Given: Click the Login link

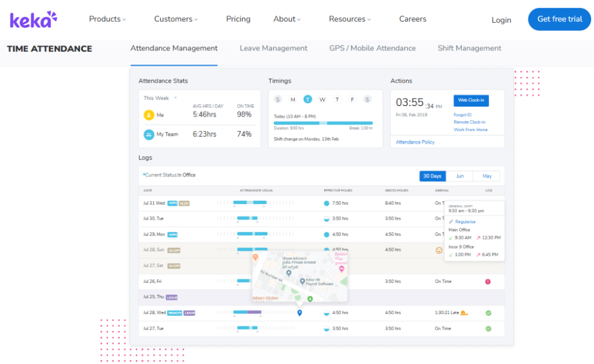Looking at the screenshot, I should (x=501, y=20).
